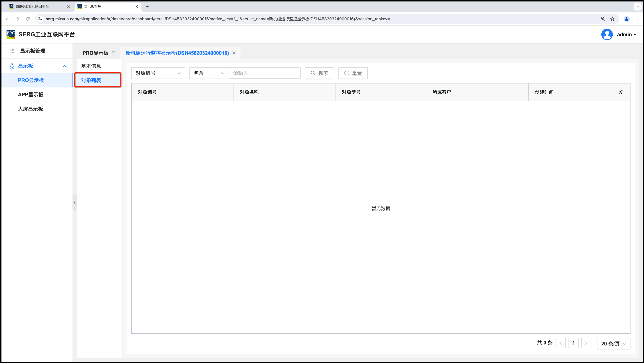Click the admin user avatar icon
Viewport: 644px width, 363px height.
[607, 35]
